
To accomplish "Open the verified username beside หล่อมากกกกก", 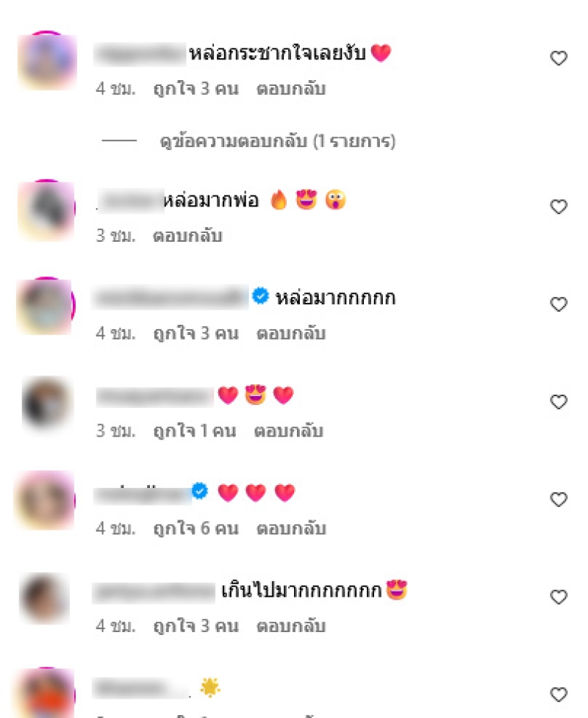I will click(x=171, y=297).
